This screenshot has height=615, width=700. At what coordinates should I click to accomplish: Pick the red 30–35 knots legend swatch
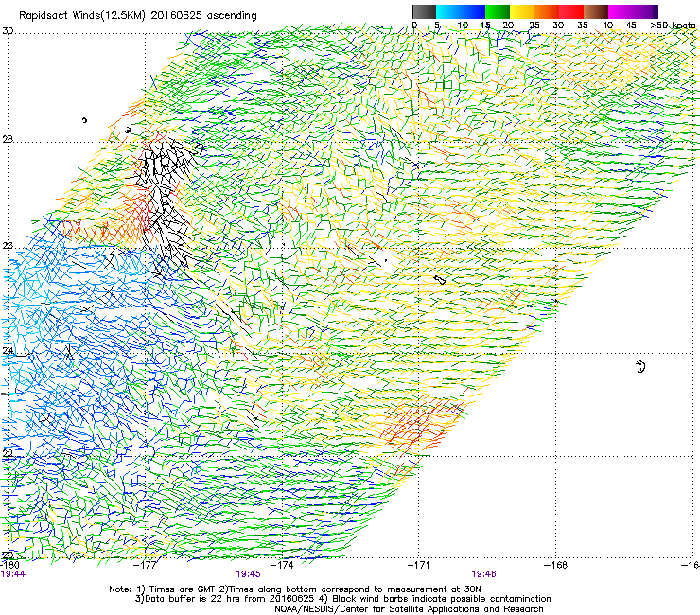(x=571, y=11)
